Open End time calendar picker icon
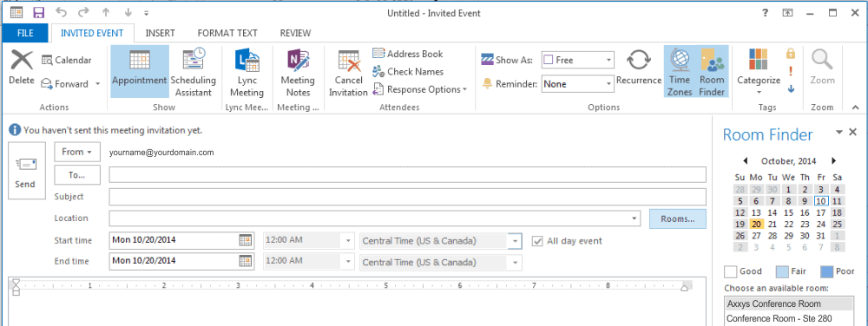Image resolution: width=868 pixels, height=326 pixels. 245,261
